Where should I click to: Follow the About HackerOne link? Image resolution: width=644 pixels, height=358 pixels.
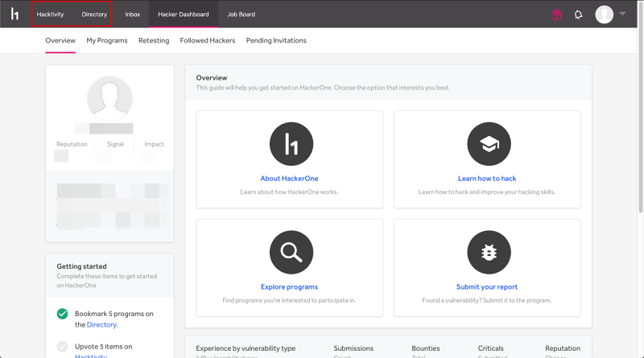(289, 179)
